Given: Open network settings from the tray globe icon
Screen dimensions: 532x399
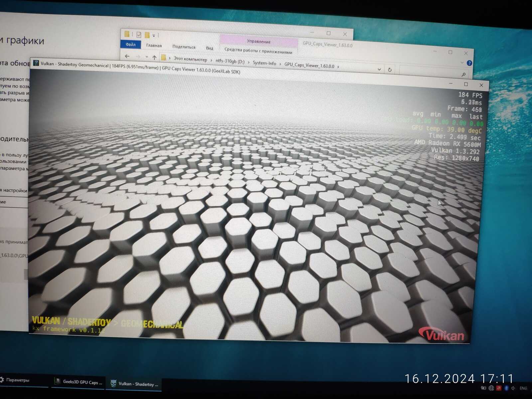Looking at the screenshot, I should click(x=491, y=388).
